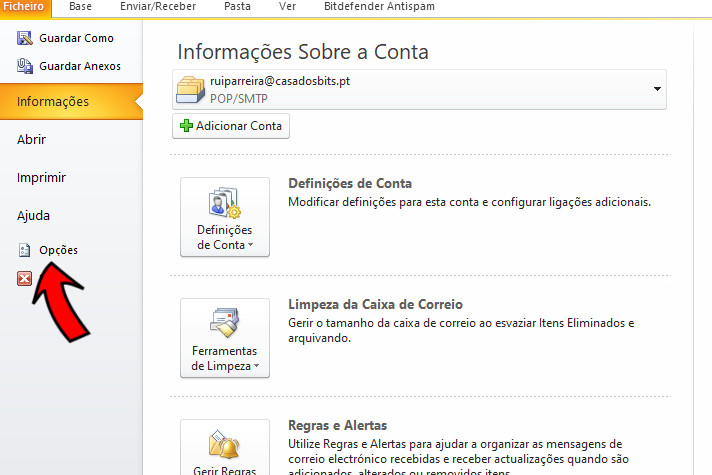The image size is (712, 475).
Task: Click the Guardar Anexos attachments icon
Action: (x=25, y=66)
